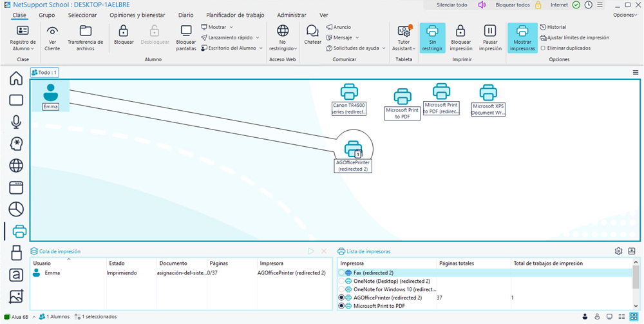Open microphone audio view in sidebar
This screenshot has width=644, height=324.
[x=16, y=122]
